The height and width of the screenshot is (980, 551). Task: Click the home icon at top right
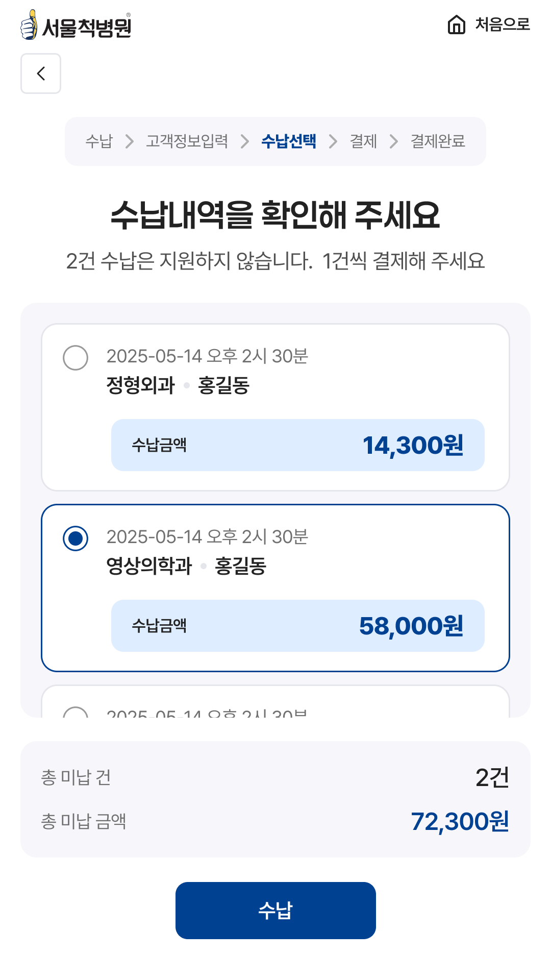tap(456, 24)
